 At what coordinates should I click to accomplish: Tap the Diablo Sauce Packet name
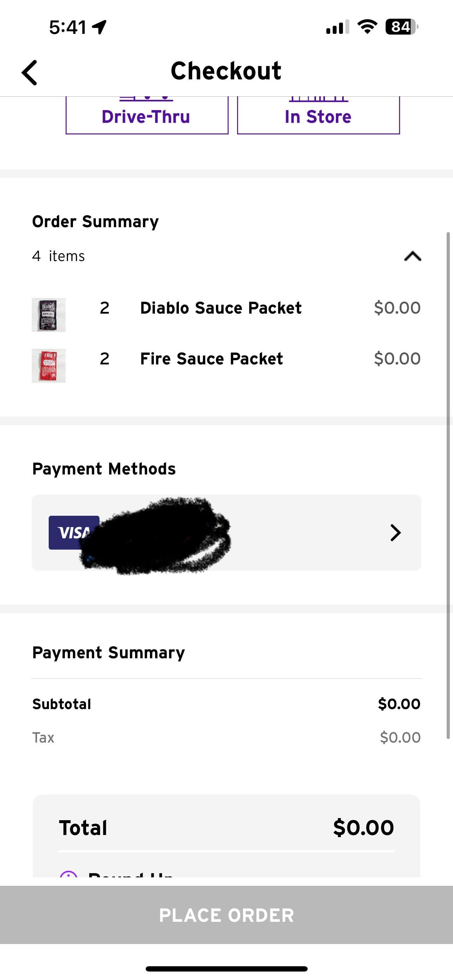pyautogui.click(x=221, y=308)
